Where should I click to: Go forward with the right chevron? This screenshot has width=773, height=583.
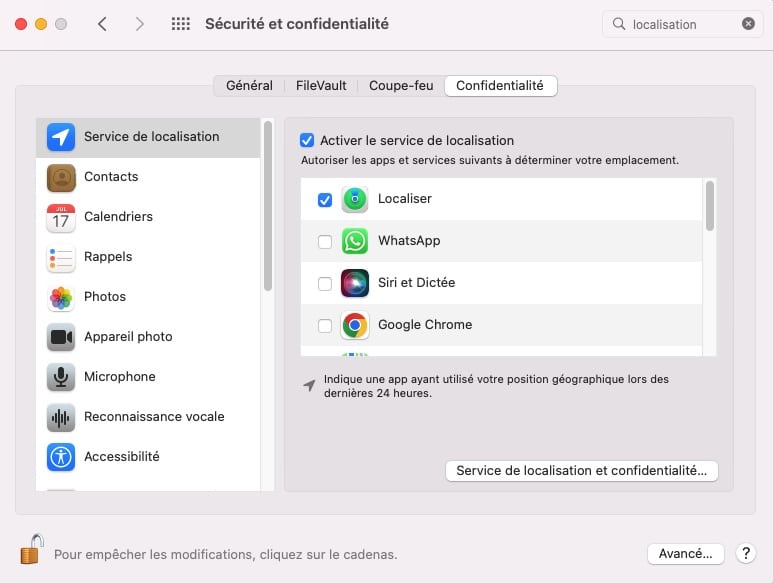pyautogui.click(x=140, y=24)
